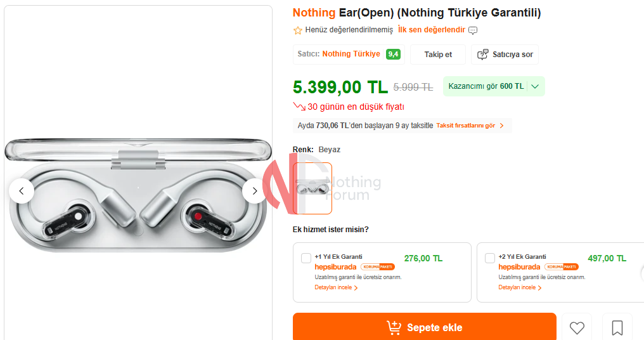Select the Beyaz color thumbnail
The height and width of the screenshot is (340, 644).
click(x=312, y=188)
